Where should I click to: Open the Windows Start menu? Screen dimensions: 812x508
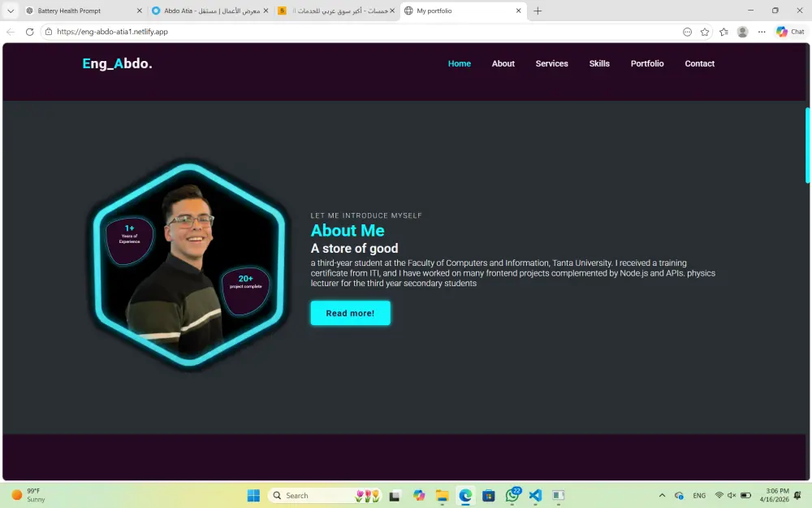point(253,496)
